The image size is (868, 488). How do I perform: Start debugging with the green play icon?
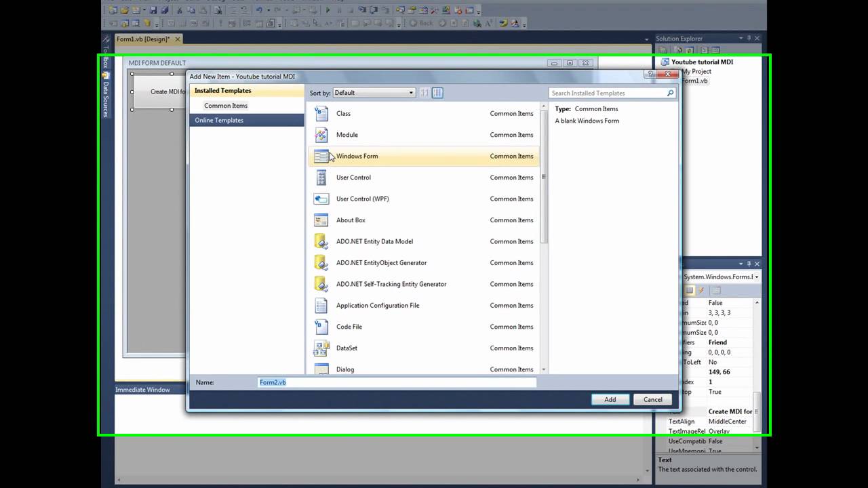coord(328,10)
